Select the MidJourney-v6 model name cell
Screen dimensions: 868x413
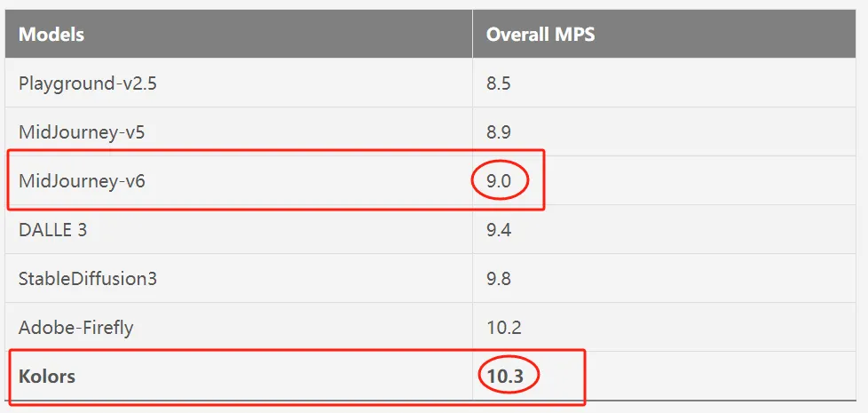coord(81,181)
